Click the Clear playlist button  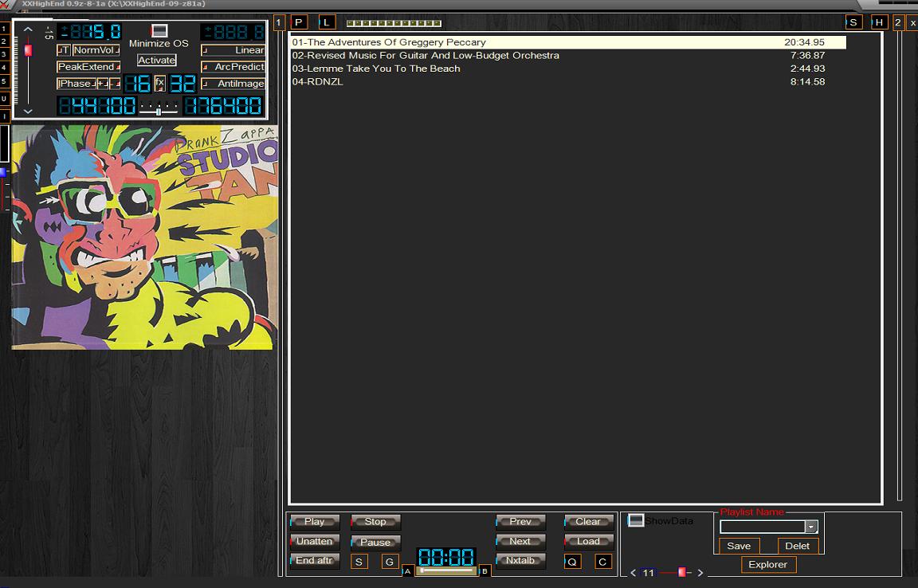[588, 521]
